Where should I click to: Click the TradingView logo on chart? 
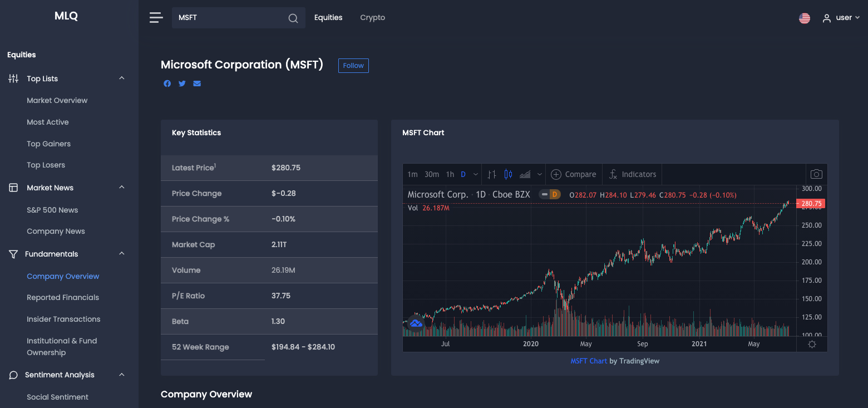point(416,323)
